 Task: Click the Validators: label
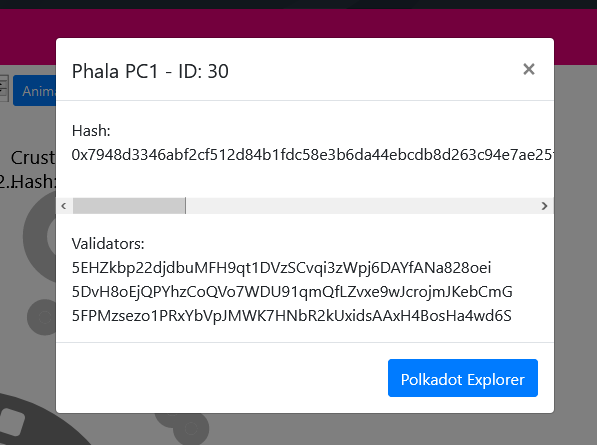[108, 244]
